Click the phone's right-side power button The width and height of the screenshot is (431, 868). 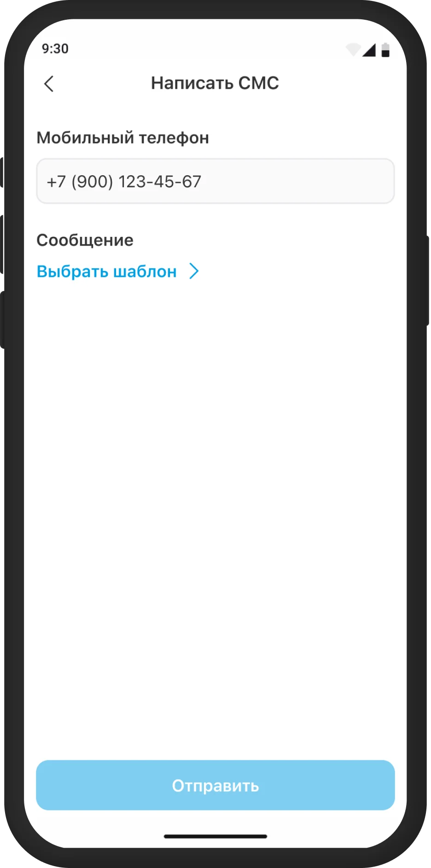(427, 281)
